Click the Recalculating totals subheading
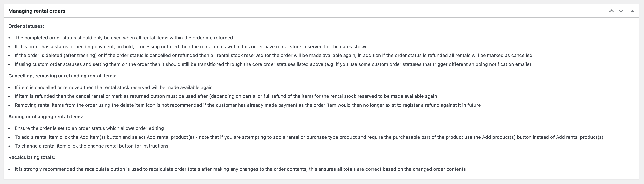Viewport: 644px width, 184px height. click(x=32, y=157)
